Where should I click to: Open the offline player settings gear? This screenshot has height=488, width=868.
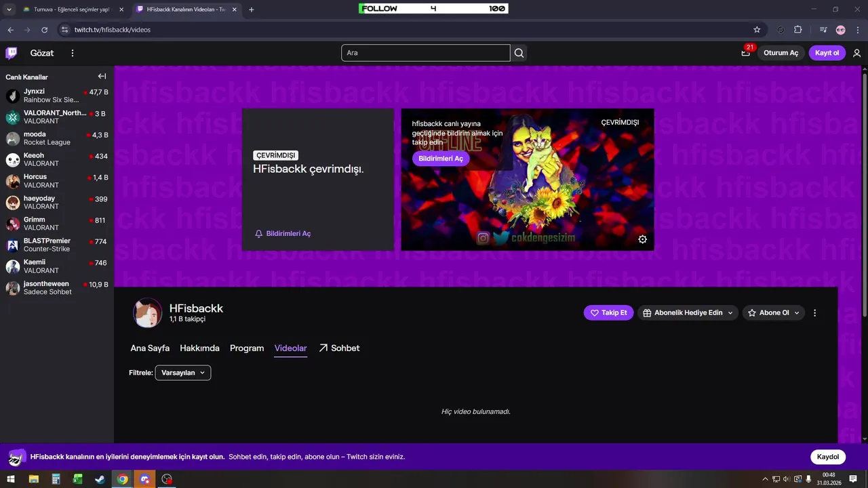point(642,239)
